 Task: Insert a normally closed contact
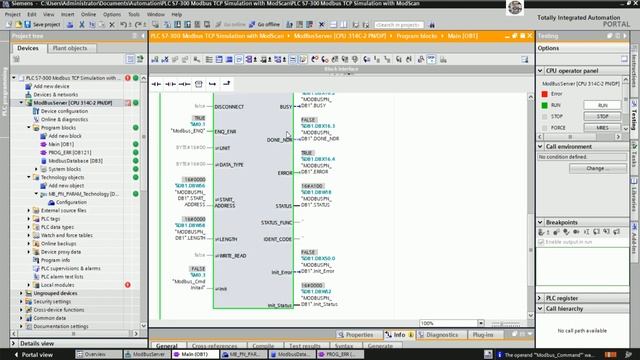pos(170,84)
